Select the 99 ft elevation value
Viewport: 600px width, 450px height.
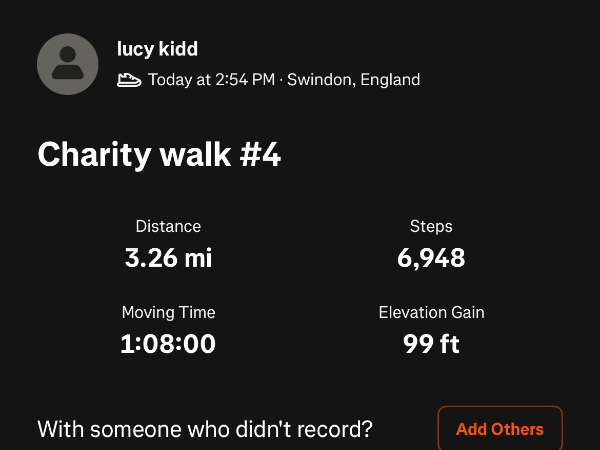pyautogui.click(x=431, y=344)
